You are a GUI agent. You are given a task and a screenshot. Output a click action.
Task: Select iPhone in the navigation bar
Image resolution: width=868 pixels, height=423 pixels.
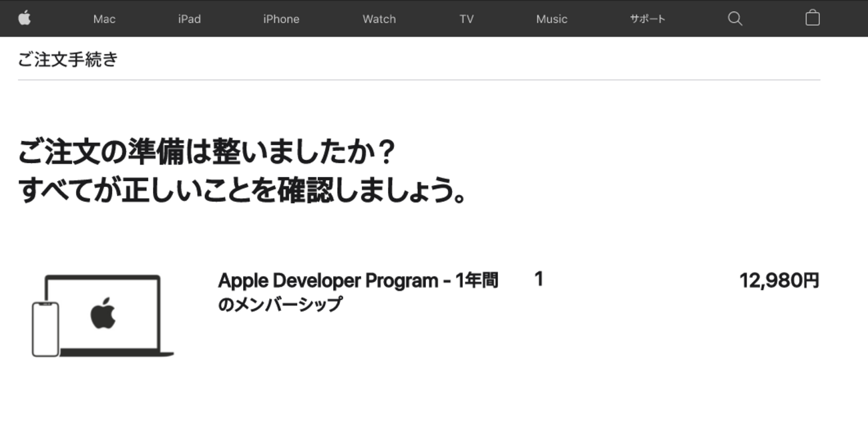pyautogui.click(x=281, y=19)
